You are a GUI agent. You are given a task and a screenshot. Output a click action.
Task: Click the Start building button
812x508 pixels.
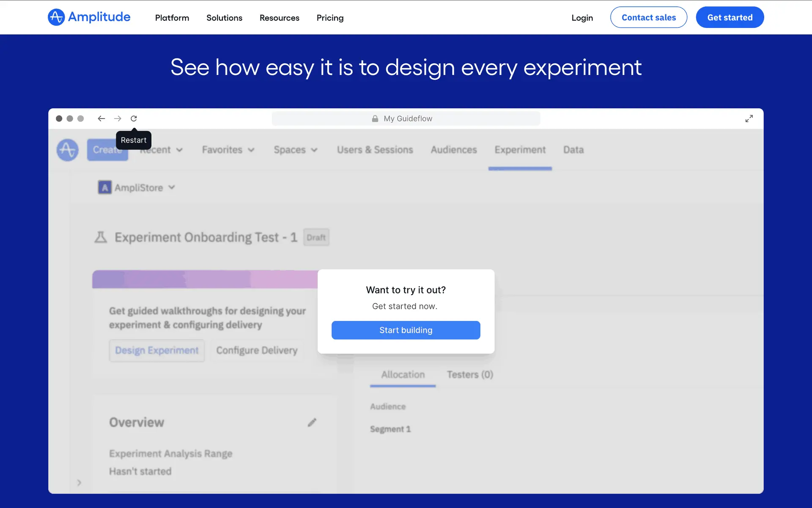point(406,330)
